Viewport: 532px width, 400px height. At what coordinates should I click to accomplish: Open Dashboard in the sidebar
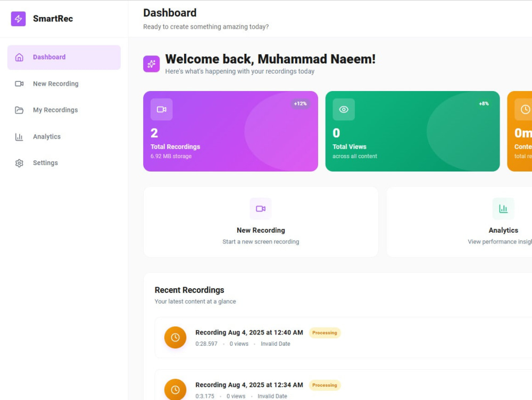click(64, 58)
